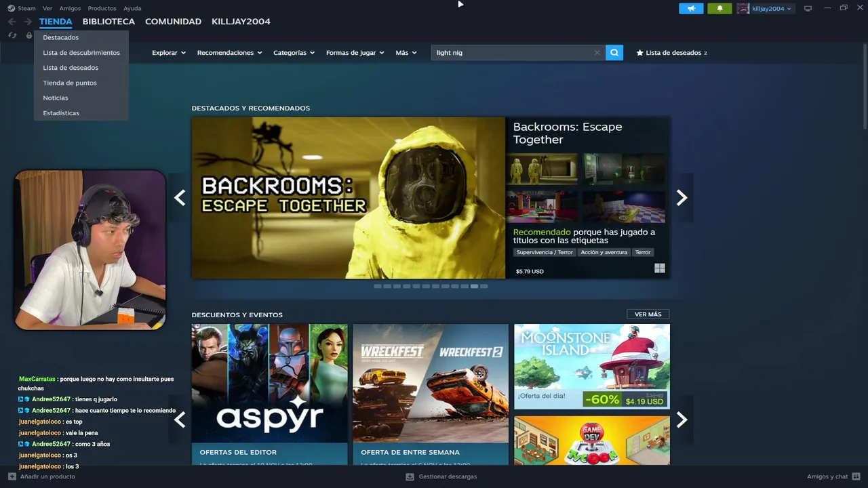Open Lista de deseados with star icon
Viewport: 868px width, 488px height.
pyautogui.click(x=671, y=53)
